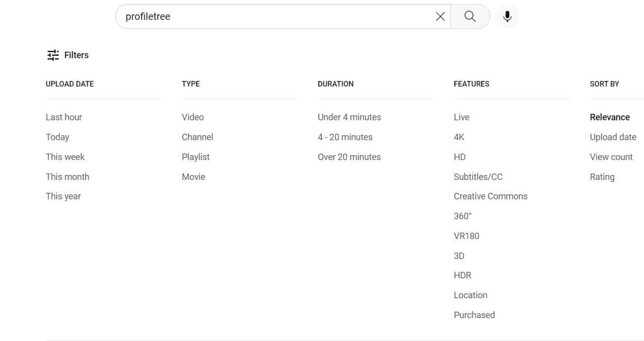Click the FEATURES column heading
644x341 pixels.
(472, 84)
